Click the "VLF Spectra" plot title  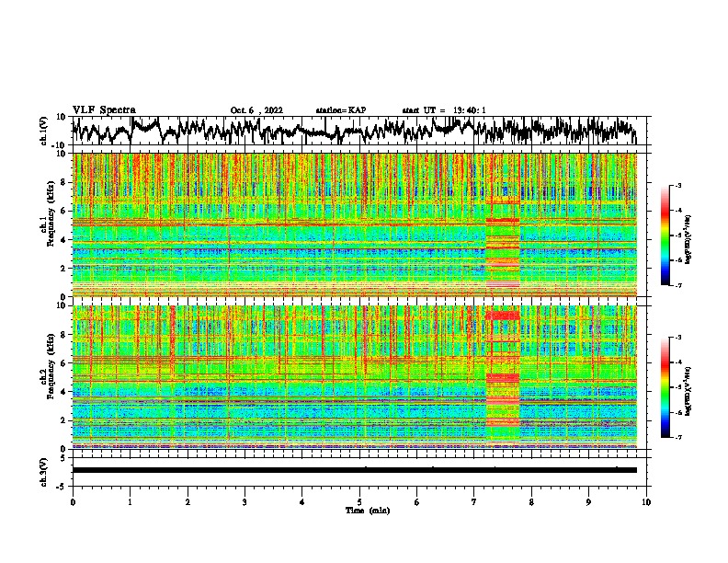point(104,110)
